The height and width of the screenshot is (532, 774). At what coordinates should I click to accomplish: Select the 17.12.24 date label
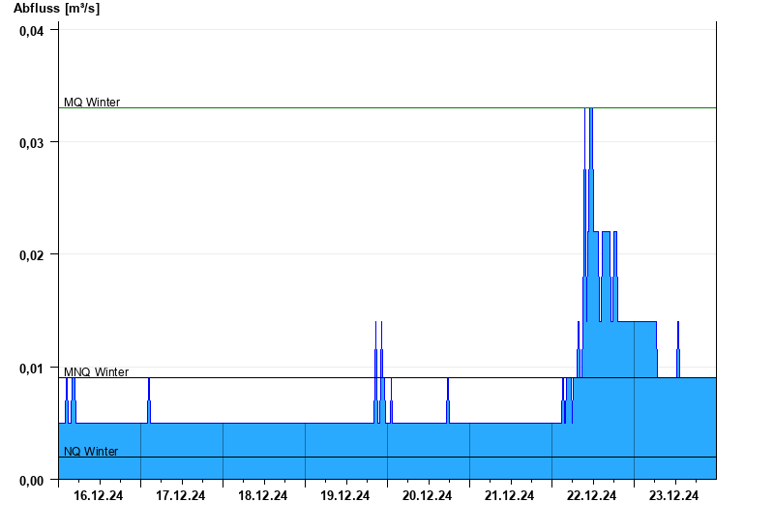coord(181,495)
